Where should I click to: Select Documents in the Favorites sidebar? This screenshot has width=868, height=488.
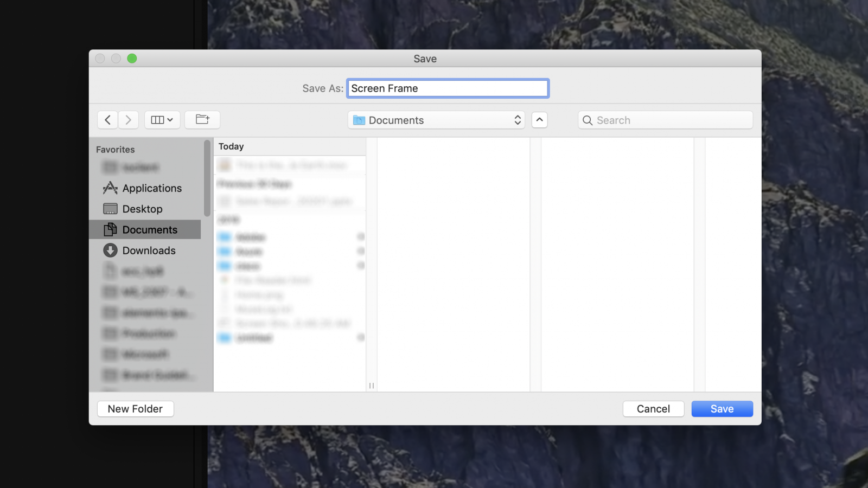pyautogui.click(x=149, y=230)
